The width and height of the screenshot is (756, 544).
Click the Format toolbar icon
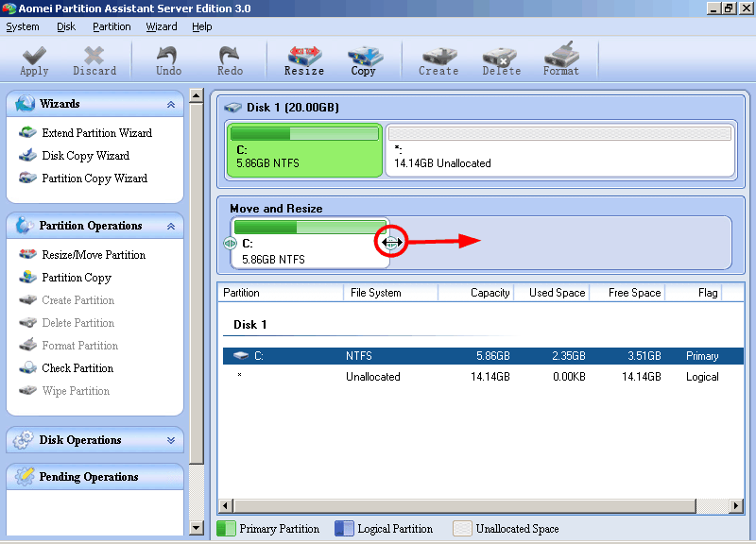561,59
